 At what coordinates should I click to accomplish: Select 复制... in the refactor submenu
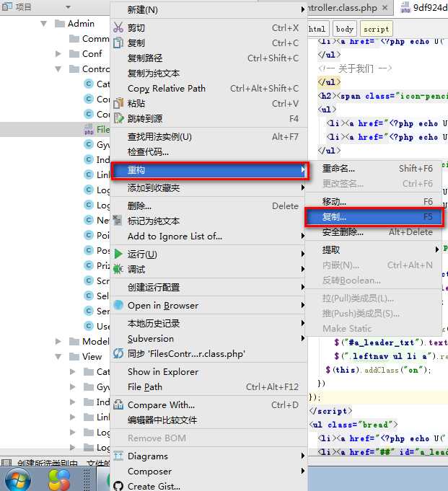374,217
